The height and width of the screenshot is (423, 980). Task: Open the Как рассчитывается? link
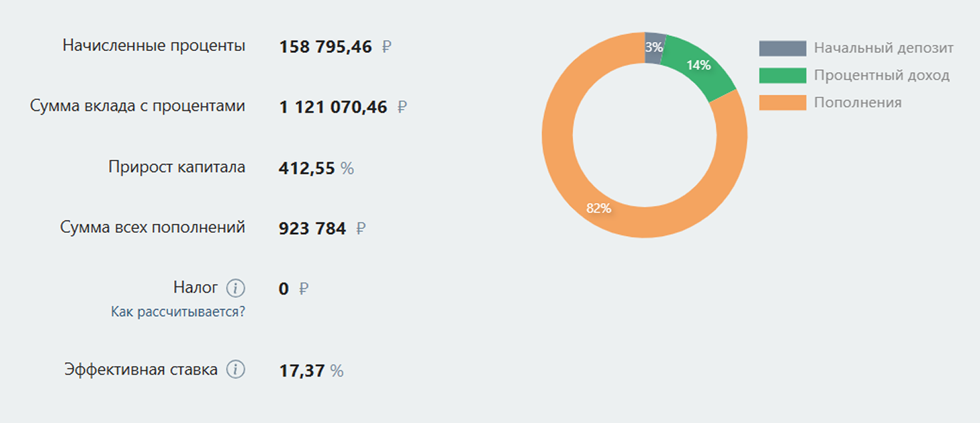pyautogui.click(x=178, y=312)
